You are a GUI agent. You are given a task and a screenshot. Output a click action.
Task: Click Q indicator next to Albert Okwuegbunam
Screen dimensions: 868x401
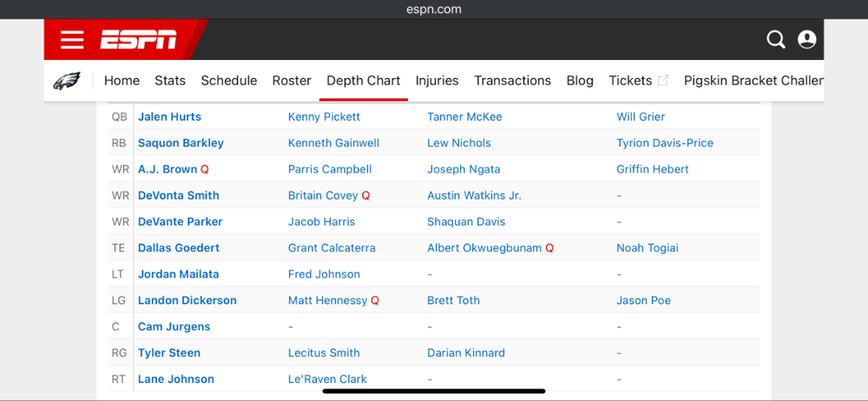click(x=549, y=248)
